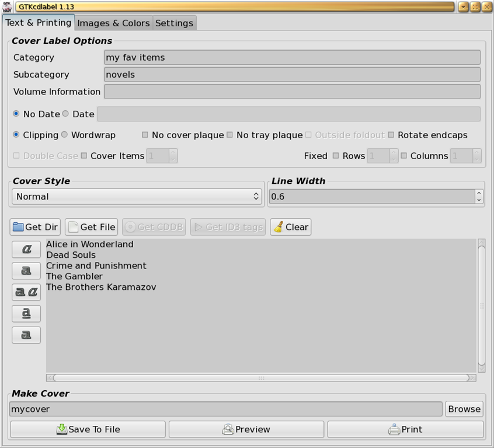Select the Date radio button

click(x=65, y=114)
